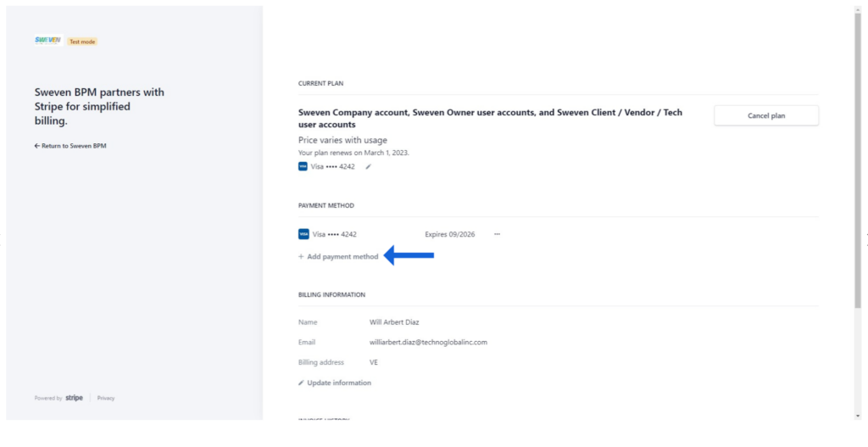Click the back arrow beside Return to Sweven BPM
This screenshot has width=868, height=447.
pos(37,146)
